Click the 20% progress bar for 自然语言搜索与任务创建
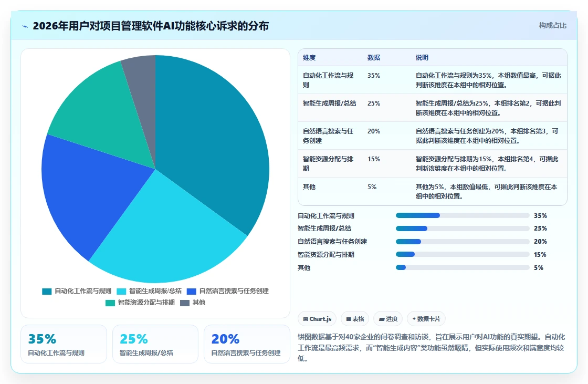588x384 pixels. (463, 242)
